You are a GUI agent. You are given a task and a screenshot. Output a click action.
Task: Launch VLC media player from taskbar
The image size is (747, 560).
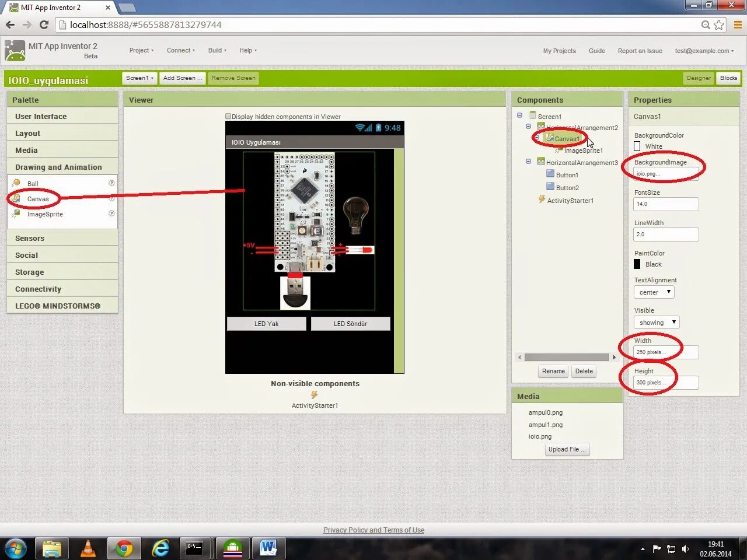(x=88, y=549)
